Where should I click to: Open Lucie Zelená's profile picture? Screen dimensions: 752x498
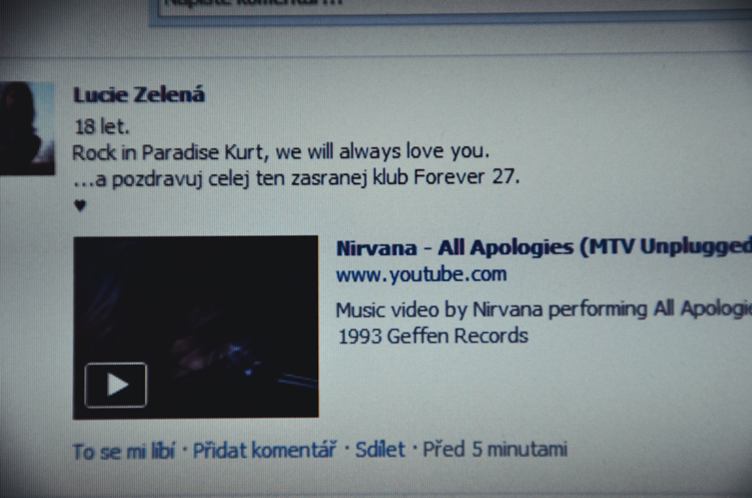(x=27, y=128)
